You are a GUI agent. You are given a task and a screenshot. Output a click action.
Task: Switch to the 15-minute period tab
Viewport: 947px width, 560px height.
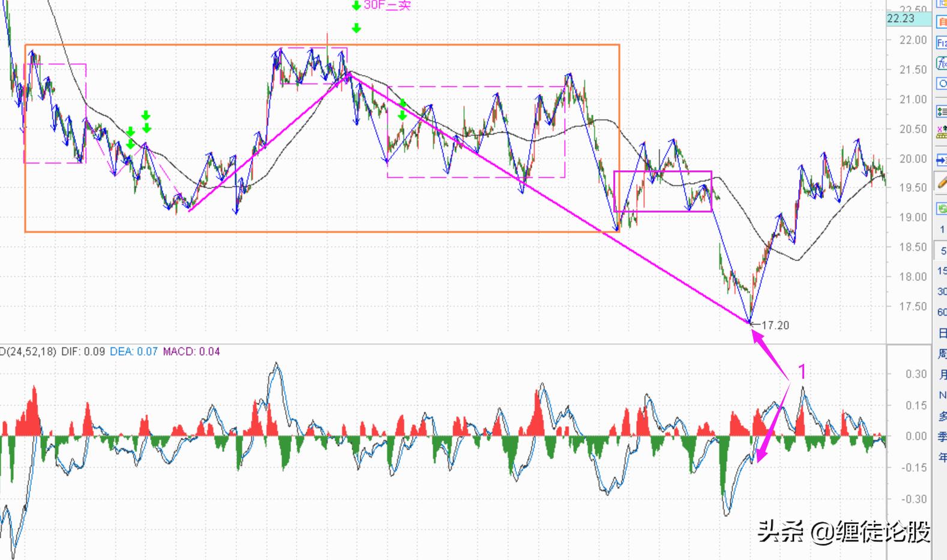tap(942, 271)
